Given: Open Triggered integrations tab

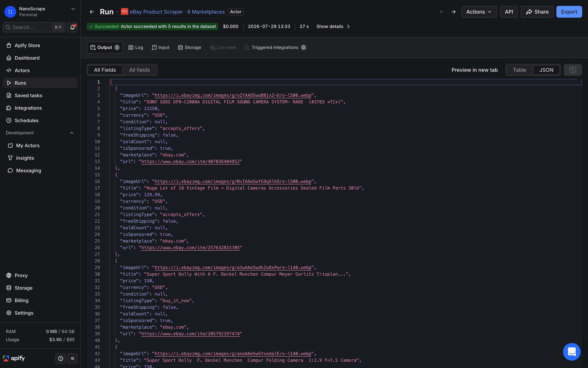Looking at the screenshot, I should pyautogui.click(x=276, y=47).
